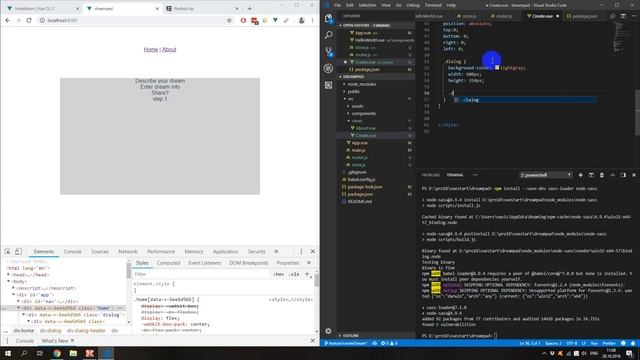Click the lightgrey color swatch in the editor

[497, 68]
